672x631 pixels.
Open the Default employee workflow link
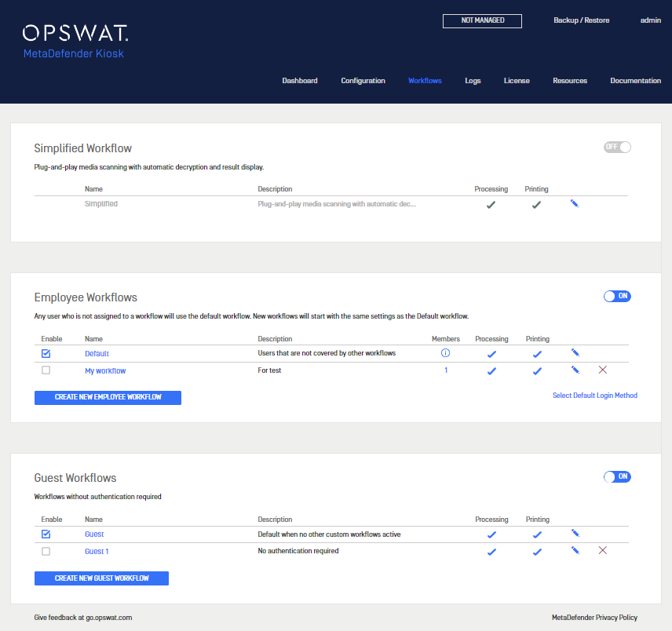[x=97, y=353]
